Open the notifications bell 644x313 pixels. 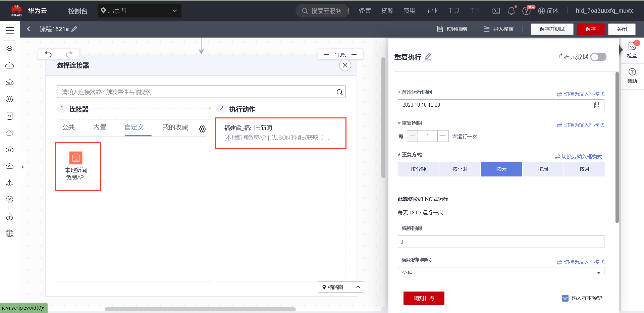tap(511, 11)
